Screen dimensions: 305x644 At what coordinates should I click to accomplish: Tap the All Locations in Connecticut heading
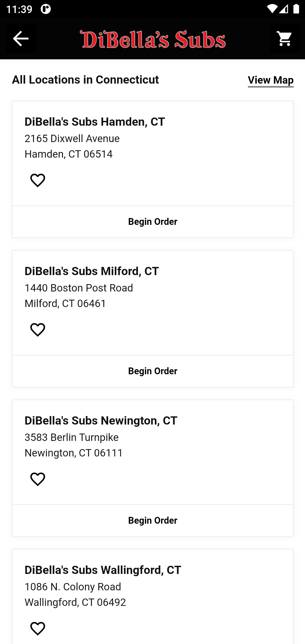(x=85, y=80)
